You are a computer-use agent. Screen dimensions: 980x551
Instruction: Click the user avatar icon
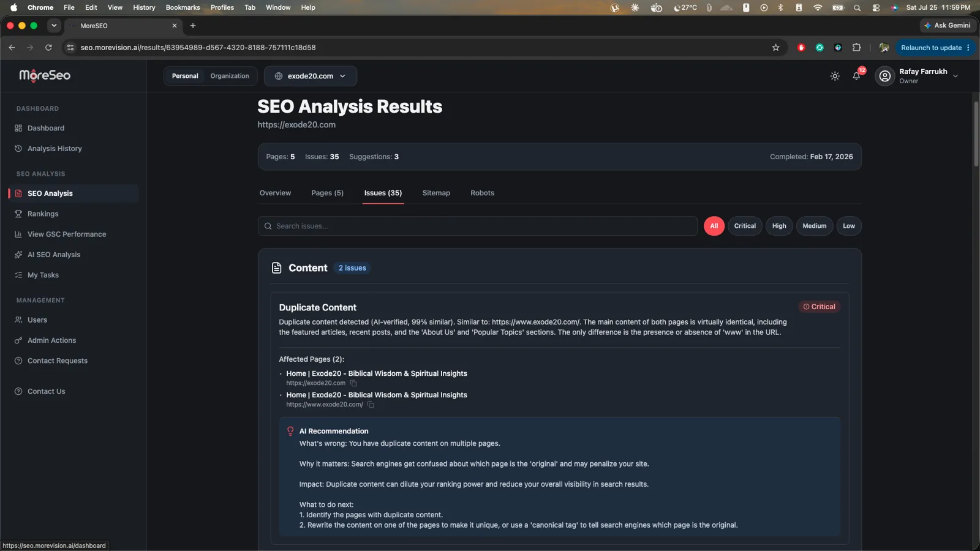point(884,76)
